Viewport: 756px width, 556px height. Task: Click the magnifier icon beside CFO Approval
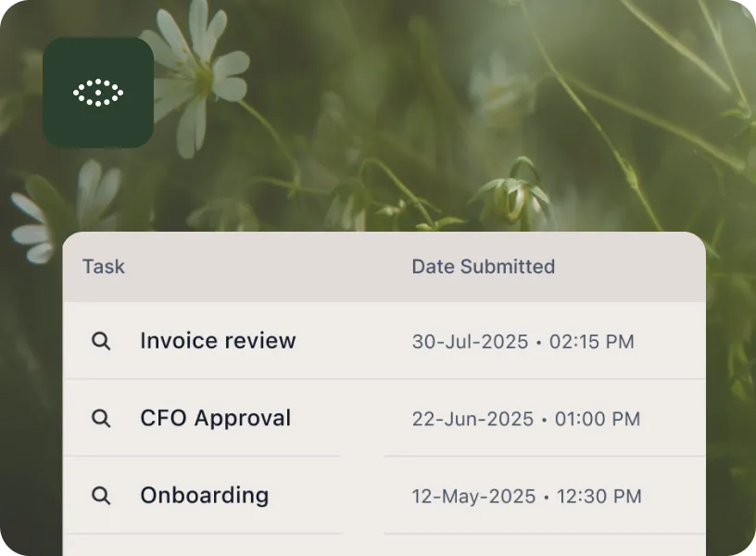(x=102, y=419)
